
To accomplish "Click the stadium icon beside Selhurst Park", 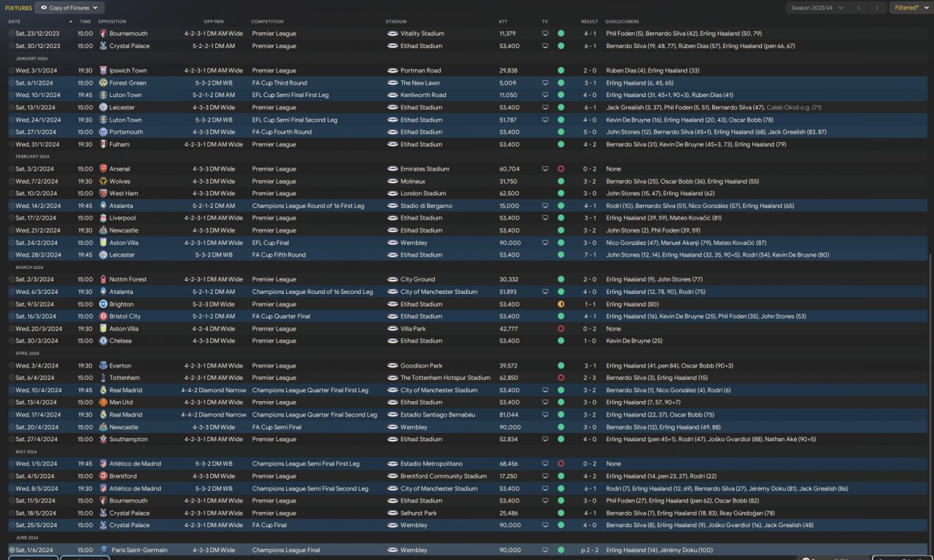I will [x=393, y=513].
